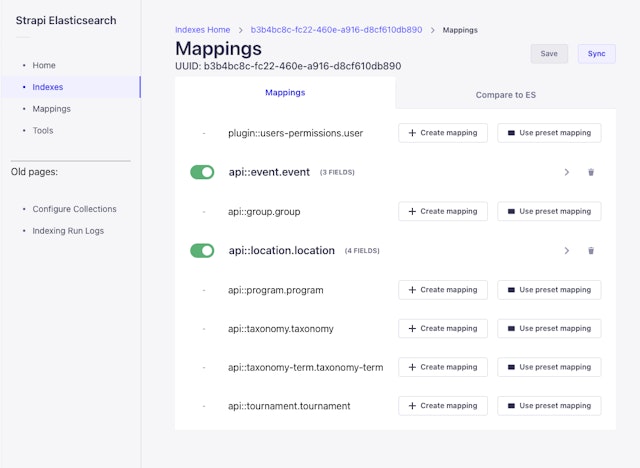The image size is (640, 468).
Task: Delete the api::event.event mapping via trash icon
Action: 591,172
